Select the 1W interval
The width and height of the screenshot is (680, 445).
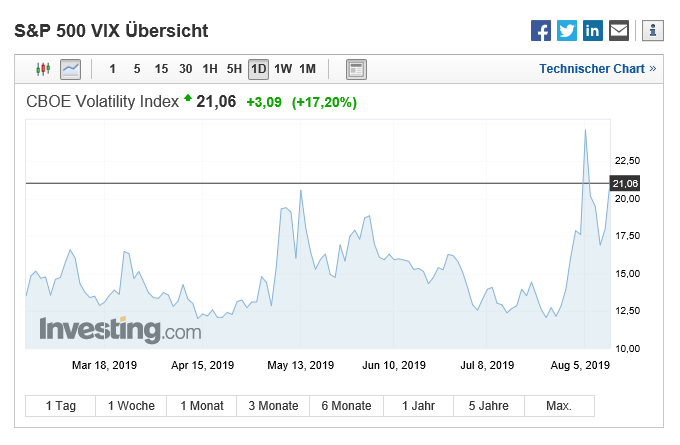pos(283,69)
